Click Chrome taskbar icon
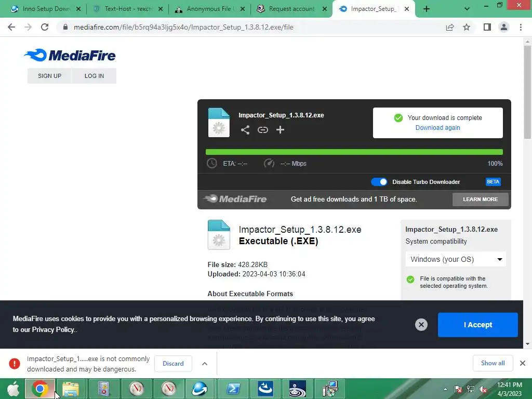Viewport: 532px width, 399px height. 39,389
